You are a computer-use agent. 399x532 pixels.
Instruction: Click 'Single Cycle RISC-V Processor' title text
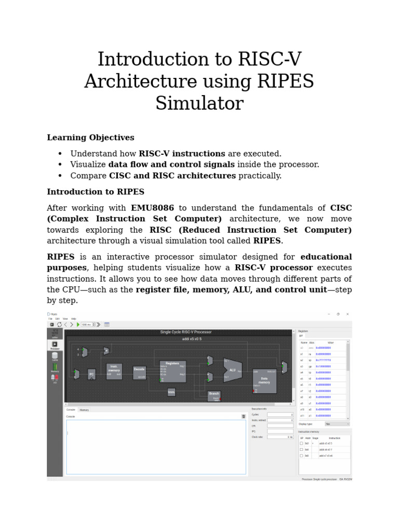[186, 332]
